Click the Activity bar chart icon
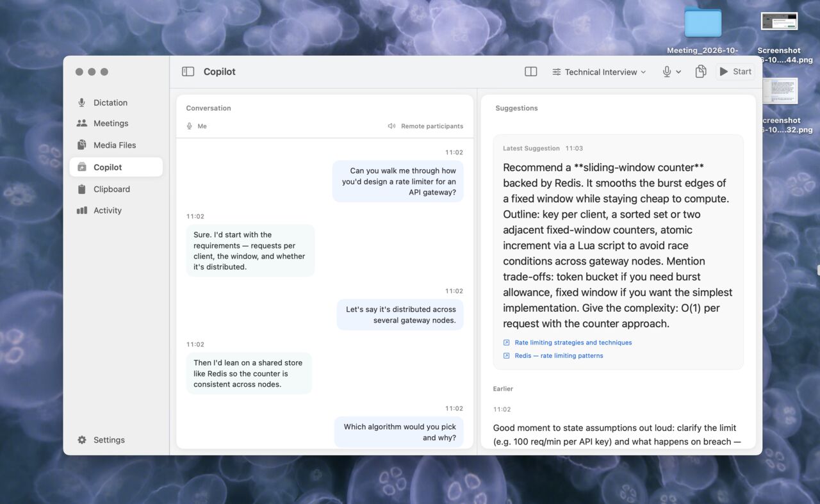 pos(81,210)
